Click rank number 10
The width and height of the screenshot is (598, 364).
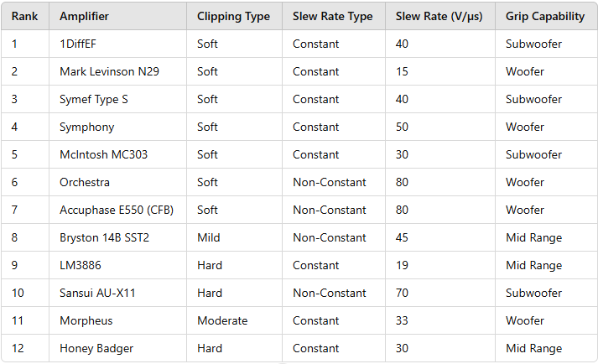[18, 293]
